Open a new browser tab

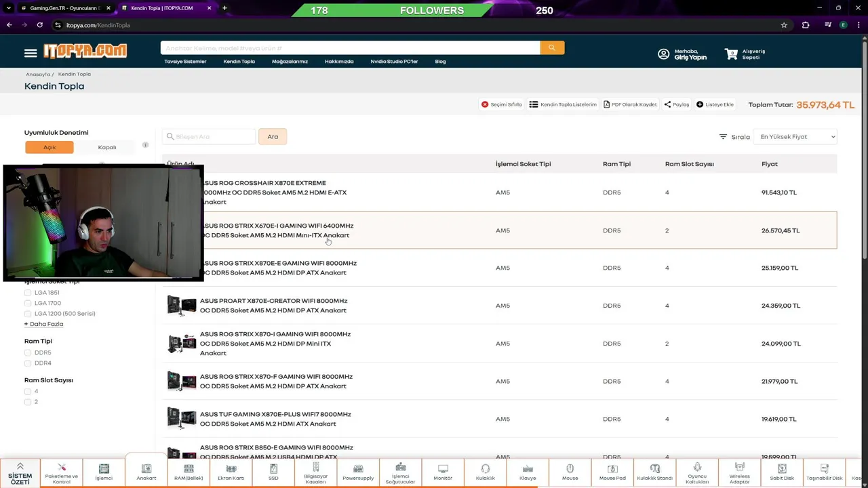[224, 8]
